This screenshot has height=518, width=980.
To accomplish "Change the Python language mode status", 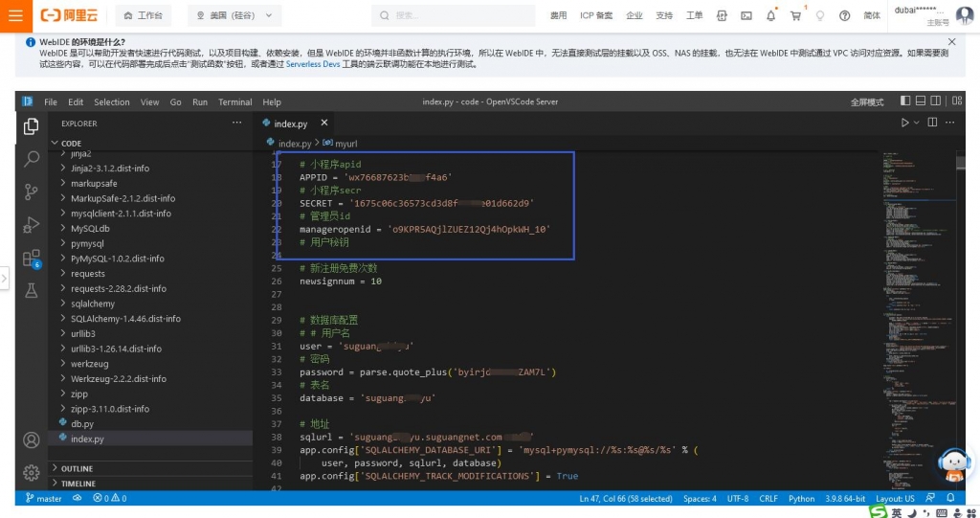I will 801,499.
